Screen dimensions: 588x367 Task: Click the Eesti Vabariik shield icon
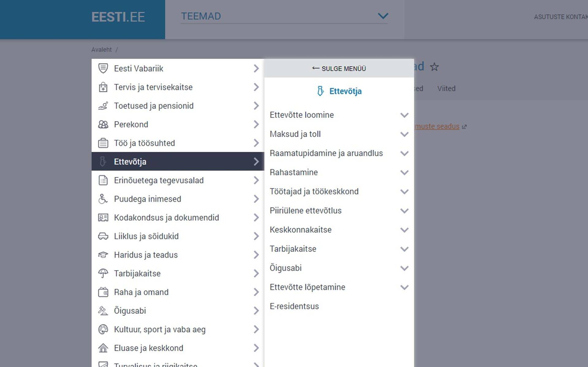(103, 68)
